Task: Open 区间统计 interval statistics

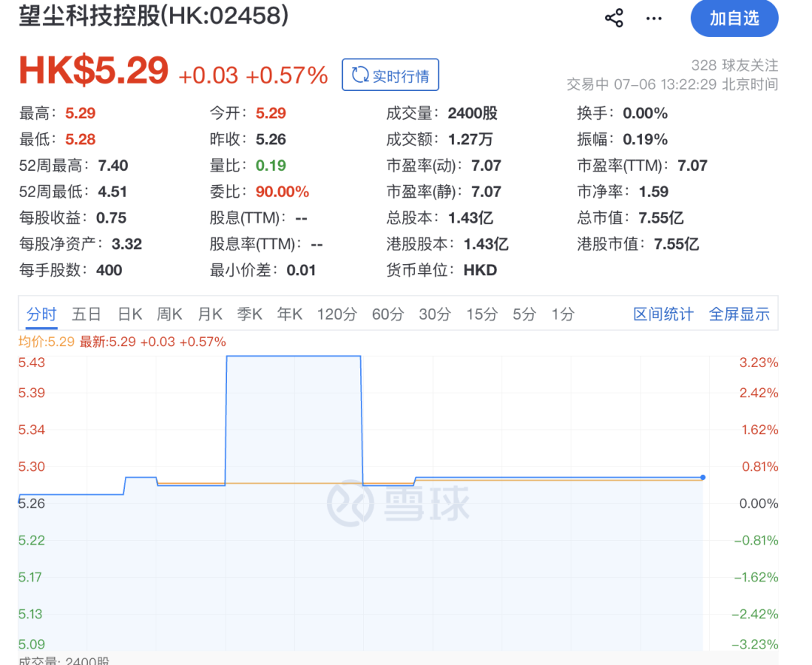Action: point(663,314)
